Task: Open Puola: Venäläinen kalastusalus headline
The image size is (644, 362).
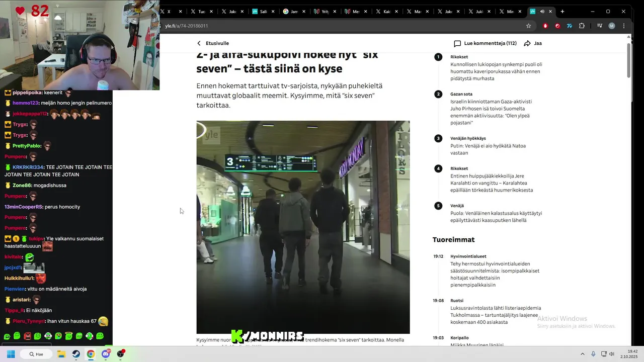Action: tap(496, 217)
